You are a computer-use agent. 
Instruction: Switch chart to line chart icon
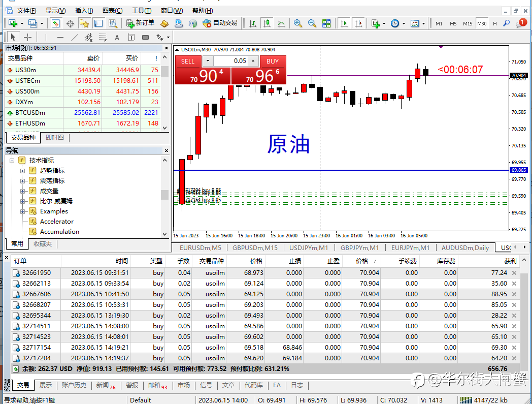point(281,23)
